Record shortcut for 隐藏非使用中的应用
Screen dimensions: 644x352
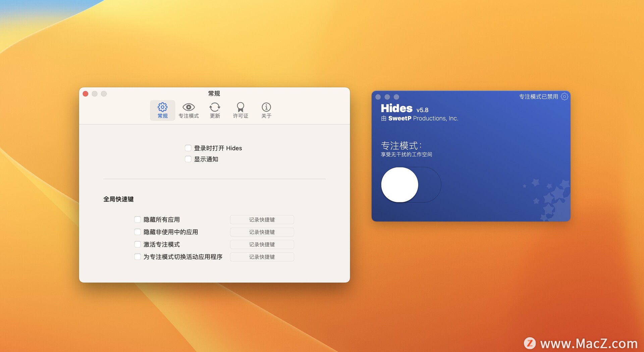pos(262,232)
